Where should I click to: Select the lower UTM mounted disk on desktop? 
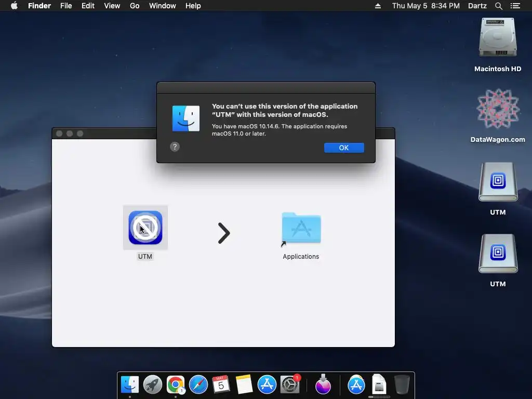pos(498,254)
